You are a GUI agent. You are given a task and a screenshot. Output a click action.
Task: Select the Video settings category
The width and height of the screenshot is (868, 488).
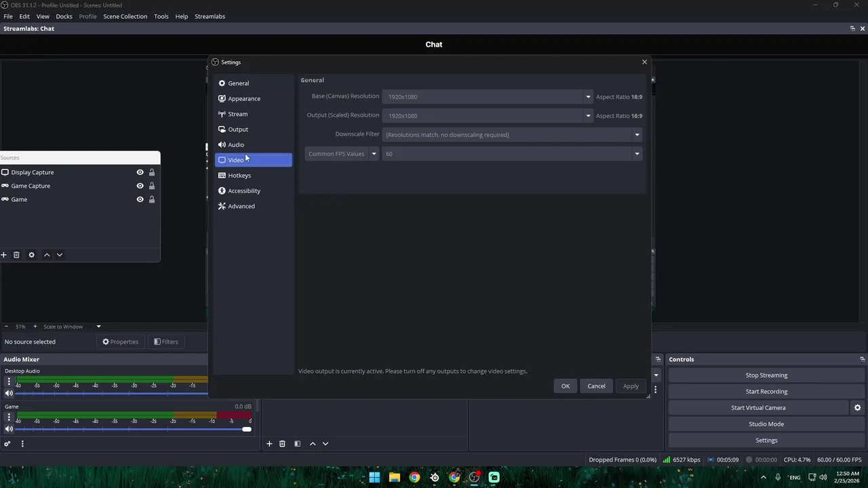(x=253, y=160)
